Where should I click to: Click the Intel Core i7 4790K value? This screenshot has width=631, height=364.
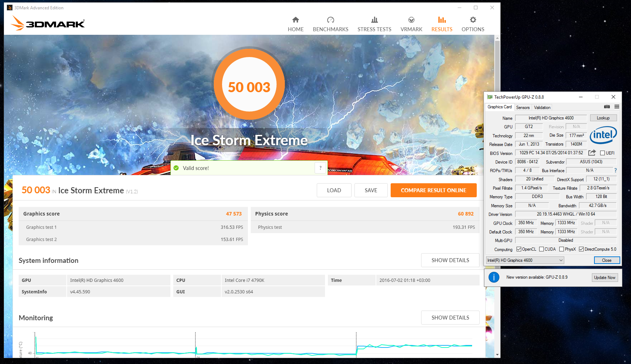245,280
